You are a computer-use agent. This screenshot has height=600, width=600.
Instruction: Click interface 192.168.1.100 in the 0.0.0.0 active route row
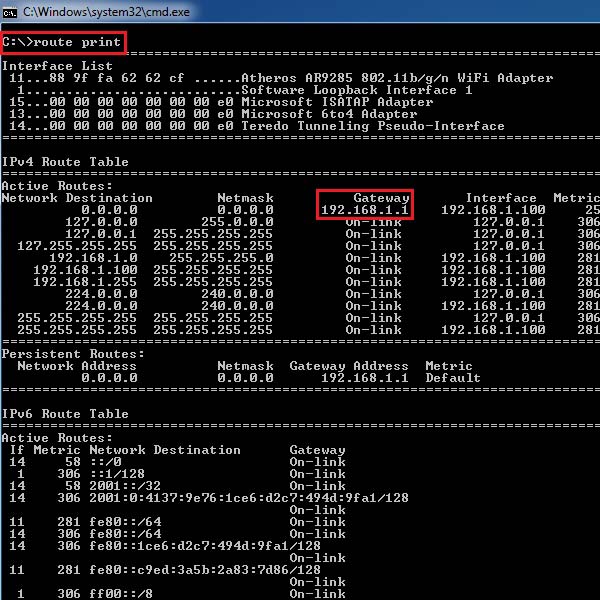493,210
